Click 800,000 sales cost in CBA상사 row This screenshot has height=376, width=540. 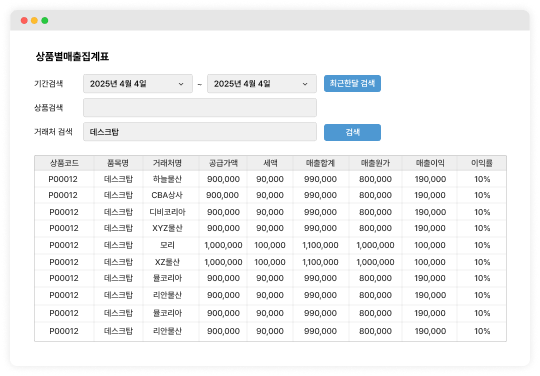coord(375,195)
